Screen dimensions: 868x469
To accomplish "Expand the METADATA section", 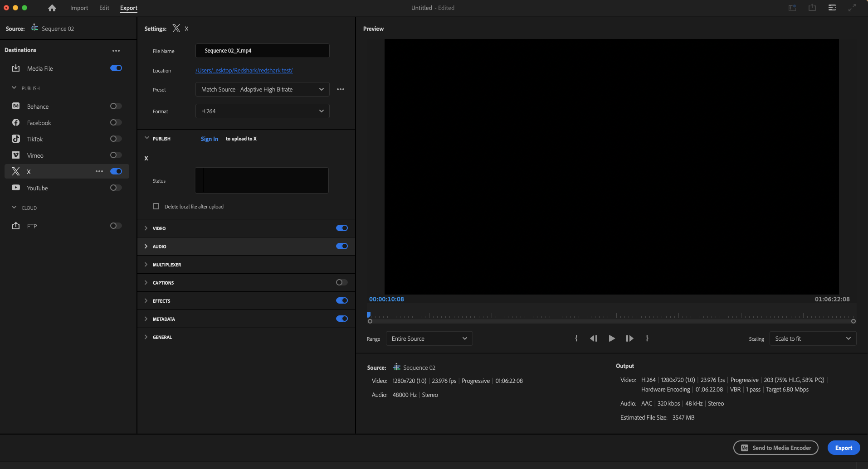I will click(146, 319).
